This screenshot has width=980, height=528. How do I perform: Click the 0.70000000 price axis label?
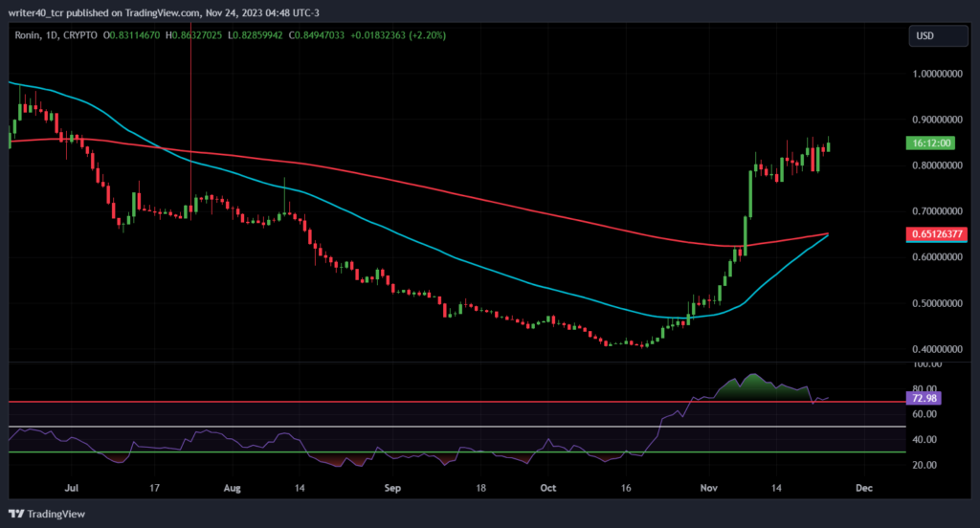(937, 211)
